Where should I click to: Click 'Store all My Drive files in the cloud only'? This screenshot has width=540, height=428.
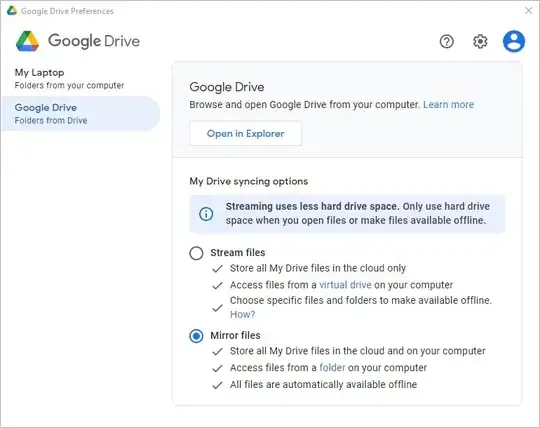coord(318,268)
